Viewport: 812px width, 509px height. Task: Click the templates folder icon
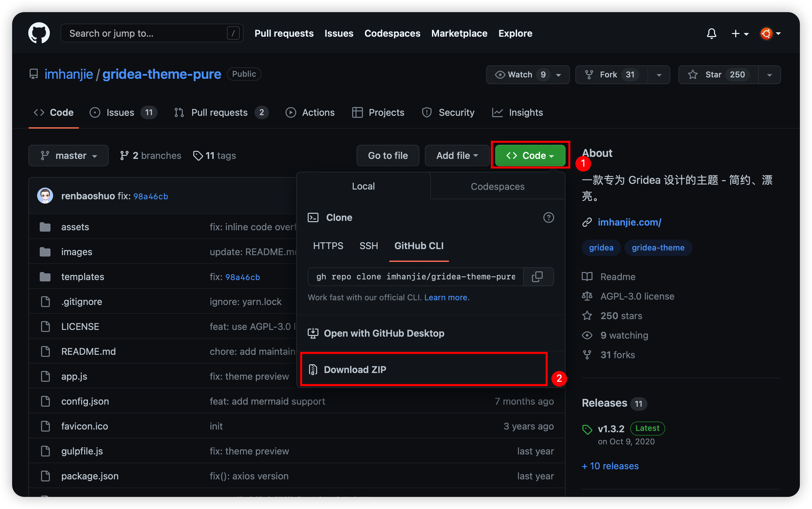click(45, 277)
